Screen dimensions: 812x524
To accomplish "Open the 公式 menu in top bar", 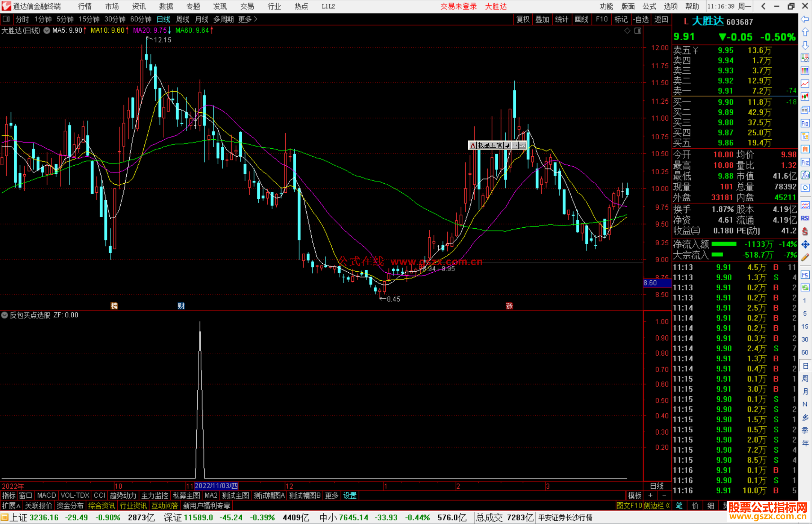I will pyautogui.click(x=649, y=6).
